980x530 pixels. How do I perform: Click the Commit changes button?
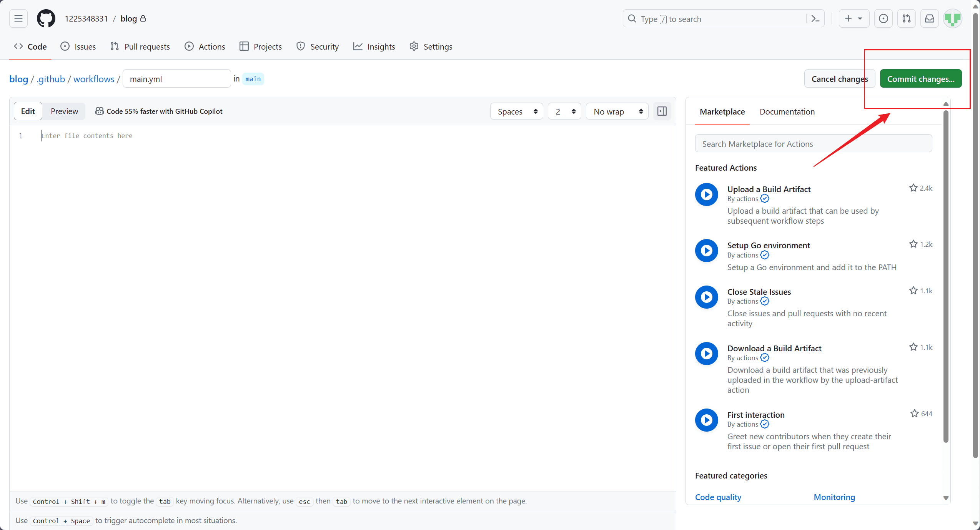click(920, 79)
